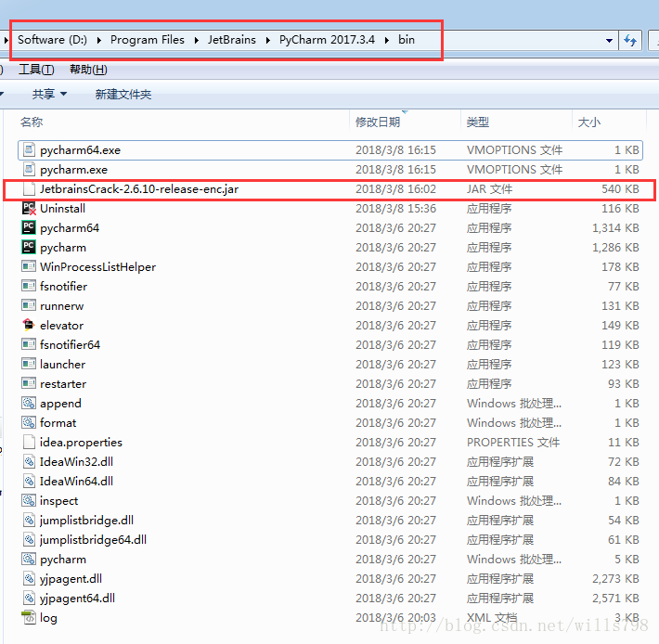The image size is (659, 644).
Task: Click the format batch file icon
Action: (29, 422)
